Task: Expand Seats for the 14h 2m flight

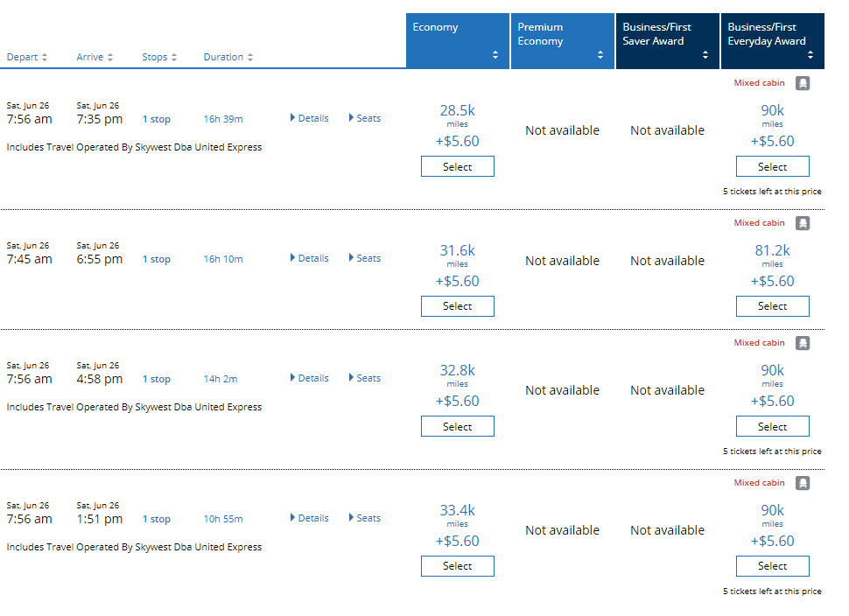Action: [x=365, y=378]
